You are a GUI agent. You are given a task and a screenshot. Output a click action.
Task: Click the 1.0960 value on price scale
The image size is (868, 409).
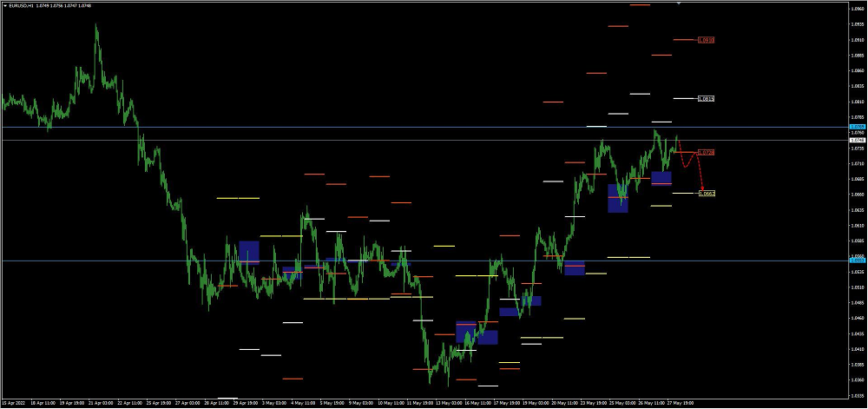tap(857, 9)
